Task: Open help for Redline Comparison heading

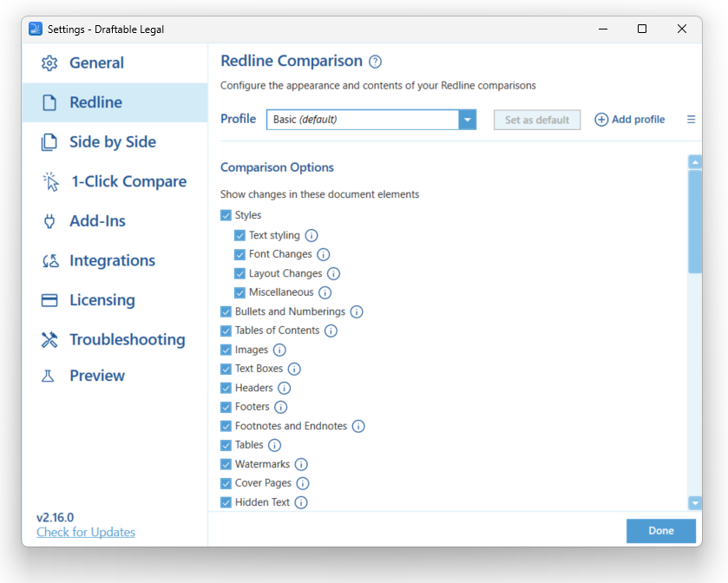Action: click(x=375, y=62)
